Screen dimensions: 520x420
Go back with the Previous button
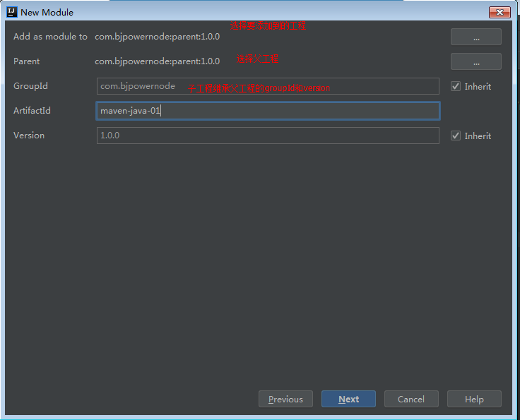285,399
